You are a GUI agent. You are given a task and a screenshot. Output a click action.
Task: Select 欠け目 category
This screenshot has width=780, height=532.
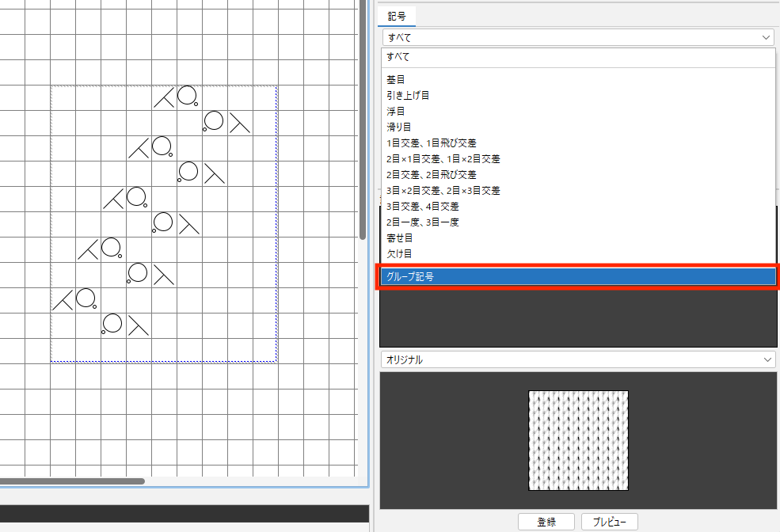578,254
